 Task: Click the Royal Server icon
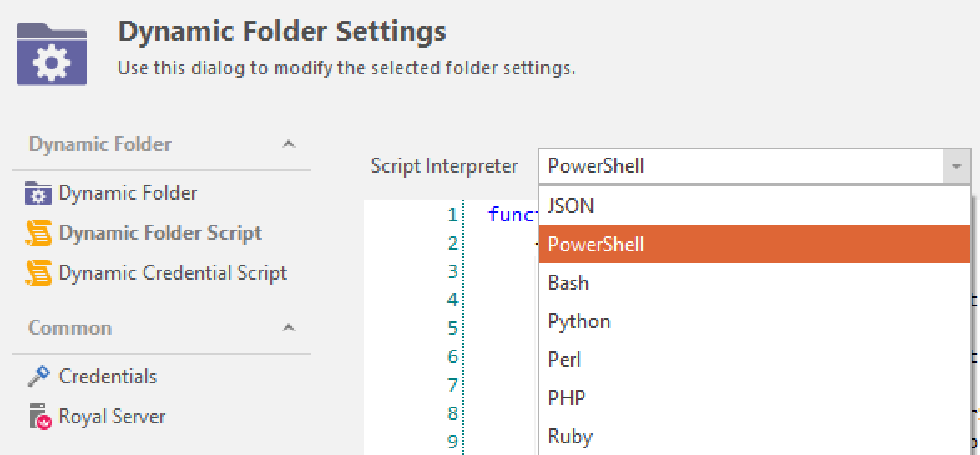[38, 417]
